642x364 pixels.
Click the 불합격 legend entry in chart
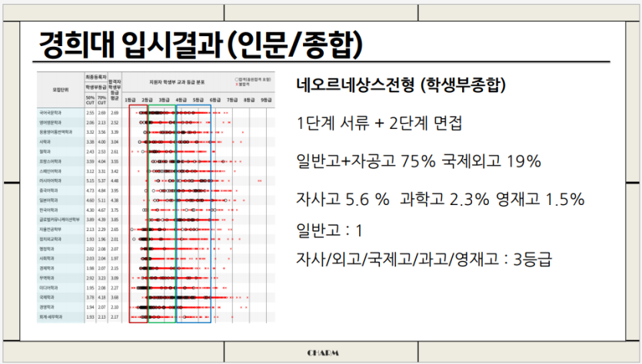click(x=242, y=84)
